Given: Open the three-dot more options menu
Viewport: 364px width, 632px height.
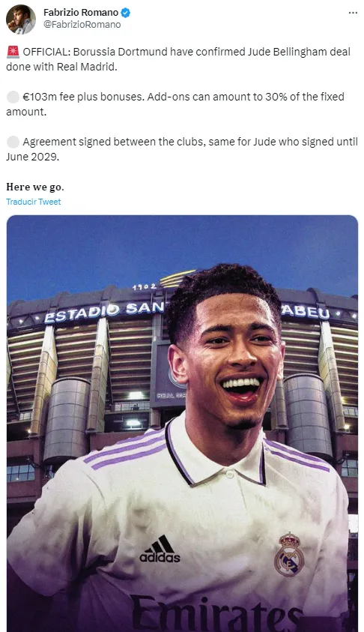Looking at the screenshot, I should click(x=353, y=13).
